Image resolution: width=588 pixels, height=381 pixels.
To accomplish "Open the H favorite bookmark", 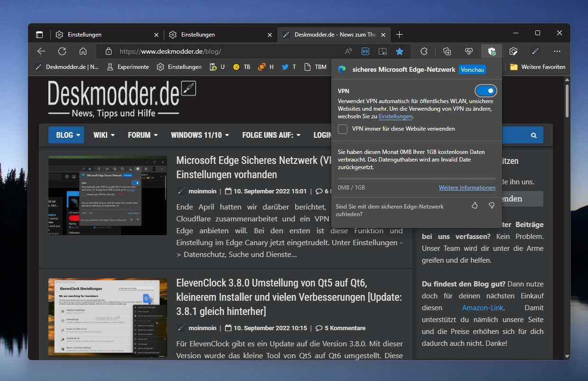I will pos(266,67).
